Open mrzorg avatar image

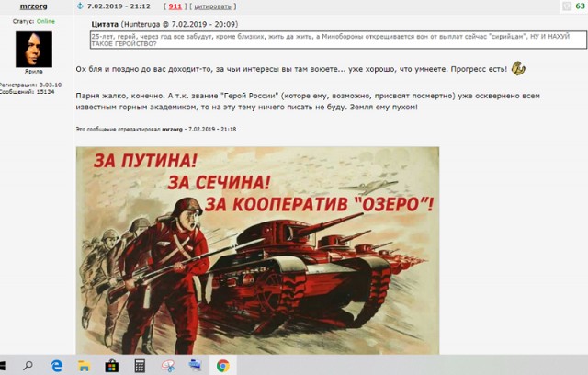point(34,49)
